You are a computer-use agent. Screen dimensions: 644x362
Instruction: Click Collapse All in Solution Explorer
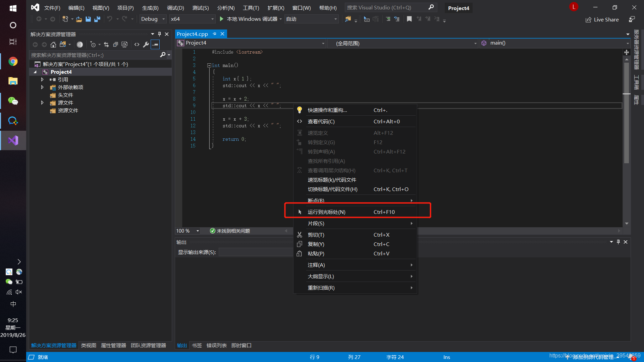click(x=115, y=44)
